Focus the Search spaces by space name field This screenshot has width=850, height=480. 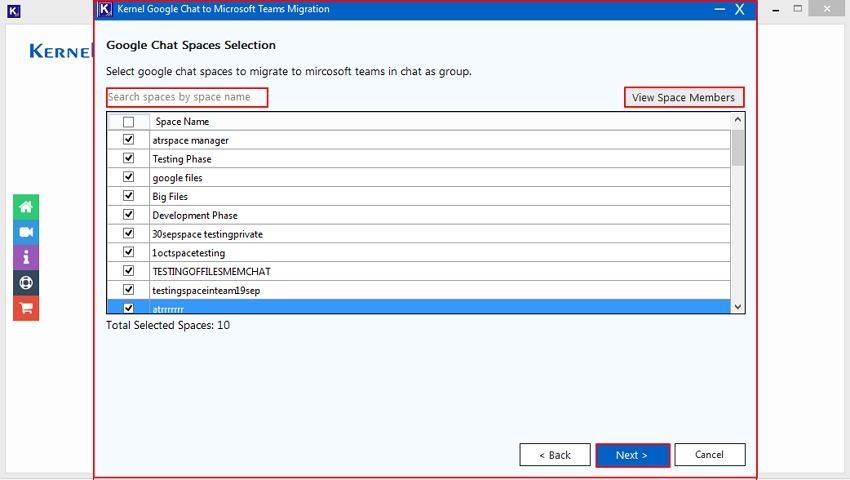point(187,97)
